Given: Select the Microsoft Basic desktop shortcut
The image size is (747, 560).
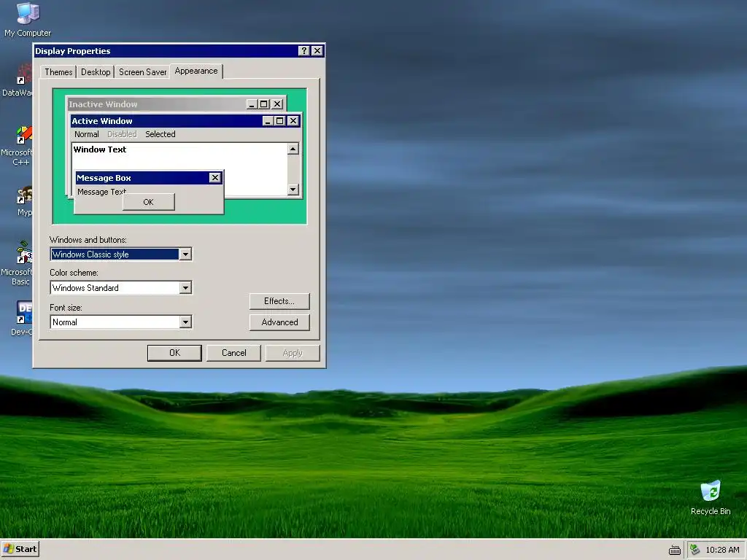Looking at the screenshot, I should point(18,263).
